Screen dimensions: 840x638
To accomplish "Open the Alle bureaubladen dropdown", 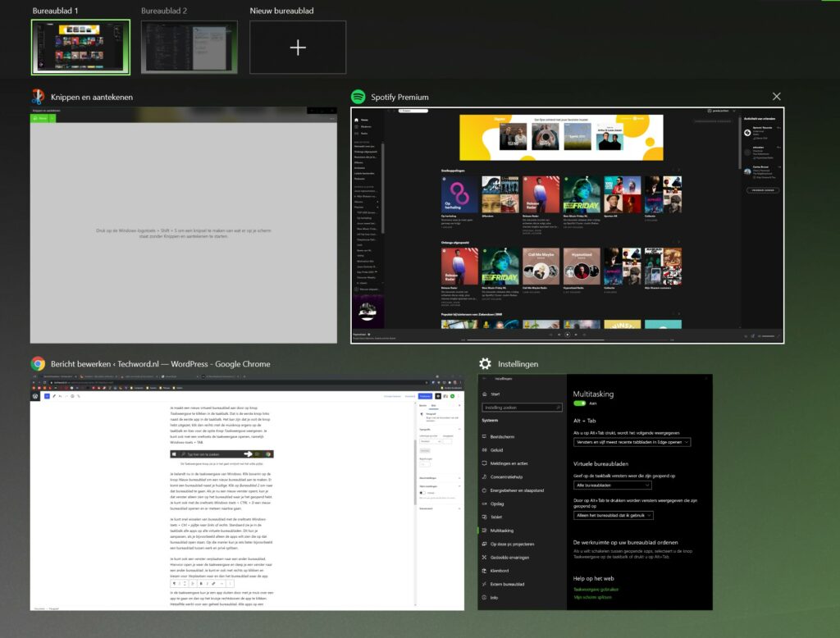I will click(612, 485).
